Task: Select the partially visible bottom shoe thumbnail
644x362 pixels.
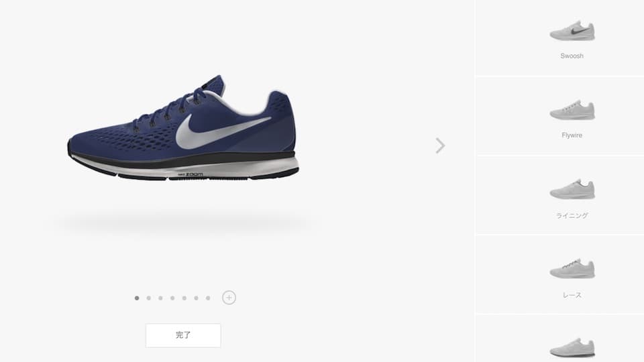Action: pyautogui.click(x=572, y=347)
